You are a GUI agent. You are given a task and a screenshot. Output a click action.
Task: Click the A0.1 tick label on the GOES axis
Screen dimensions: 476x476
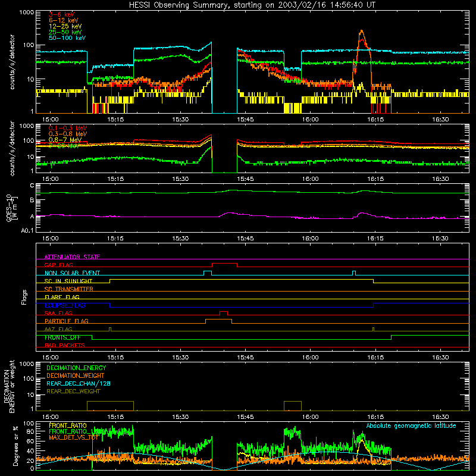pyautogui.click(x=27, y=231)
